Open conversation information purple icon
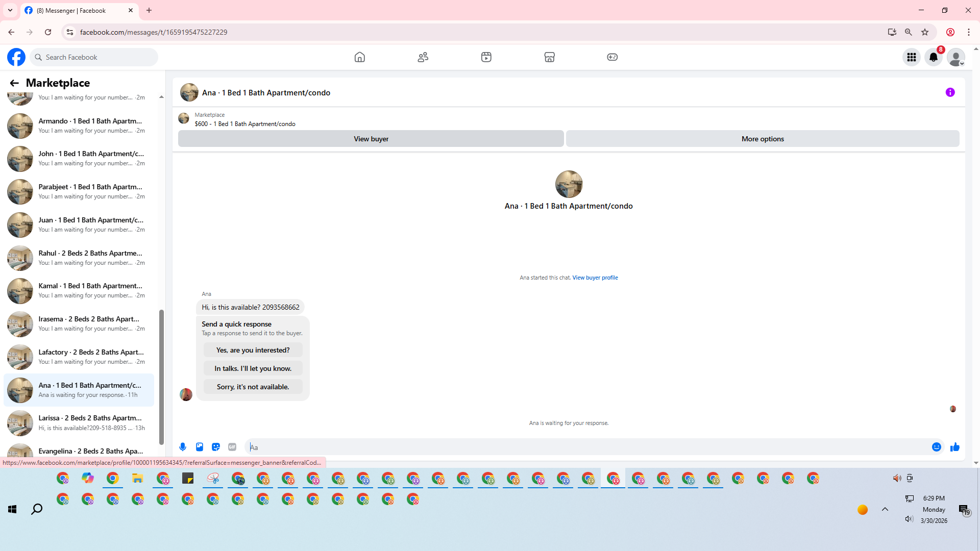The width and height of the screenshot is (980, 551). pyautogui.click(x=950, y=92)
